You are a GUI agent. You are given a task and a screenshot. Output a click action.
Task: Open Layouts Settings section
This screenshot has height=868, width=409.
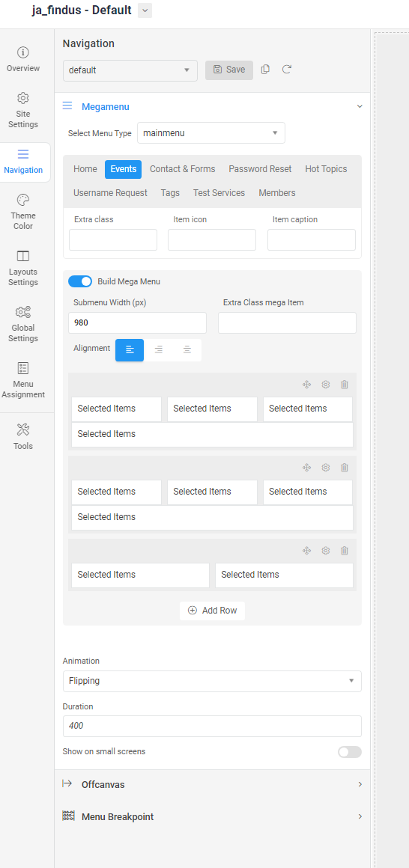click(x=23, y=269)
